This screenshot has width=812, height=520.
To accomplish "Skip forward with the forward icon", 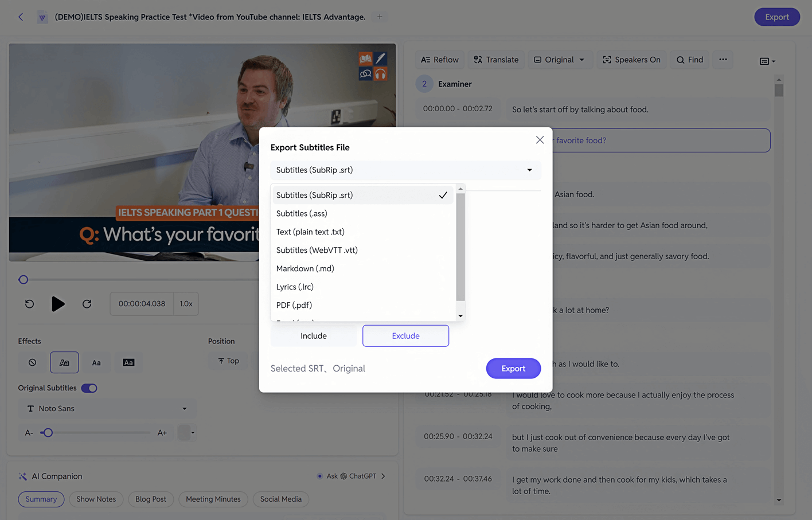I will tap(87, 304).
